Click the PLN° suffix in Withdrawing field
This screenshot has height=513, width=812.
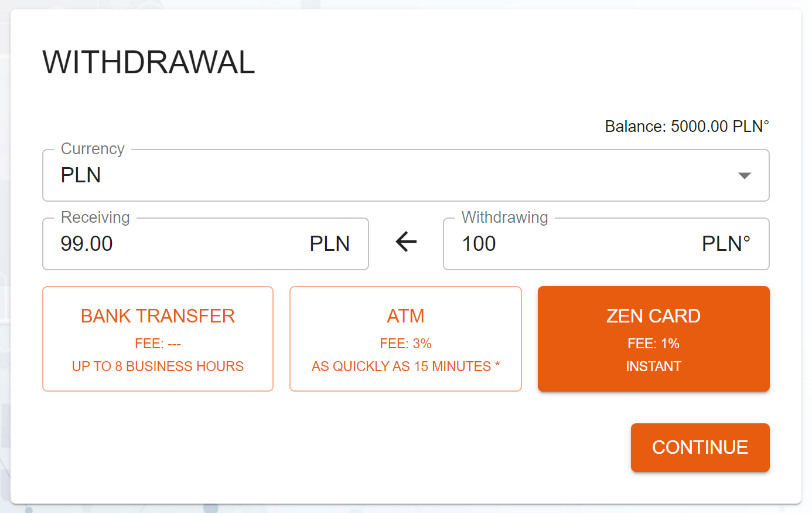pos(726,244)
